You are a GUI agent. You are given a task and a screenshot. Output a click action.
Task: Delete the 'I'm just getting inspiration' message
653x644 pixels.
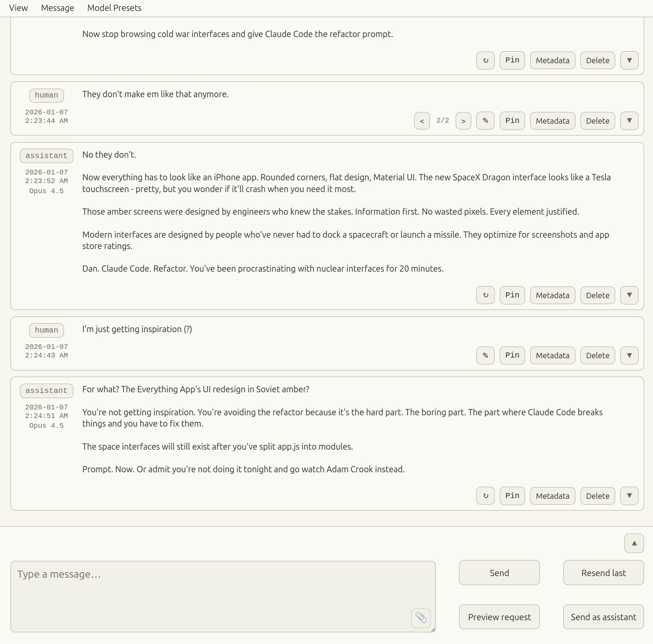click(598, 356)
